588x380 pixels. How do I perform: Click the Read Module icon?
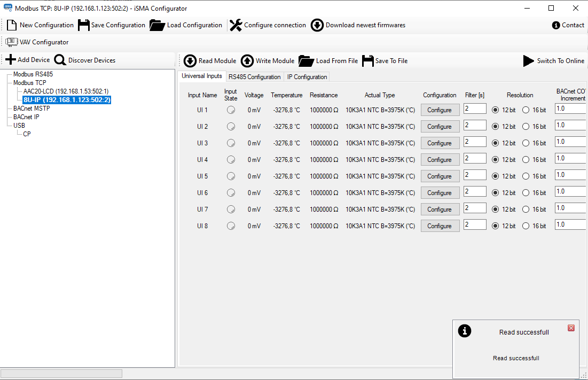tap(190, 60)
